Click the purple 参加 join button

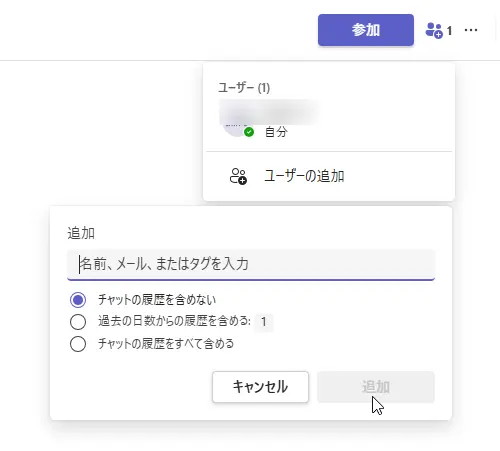pos(366,30)
